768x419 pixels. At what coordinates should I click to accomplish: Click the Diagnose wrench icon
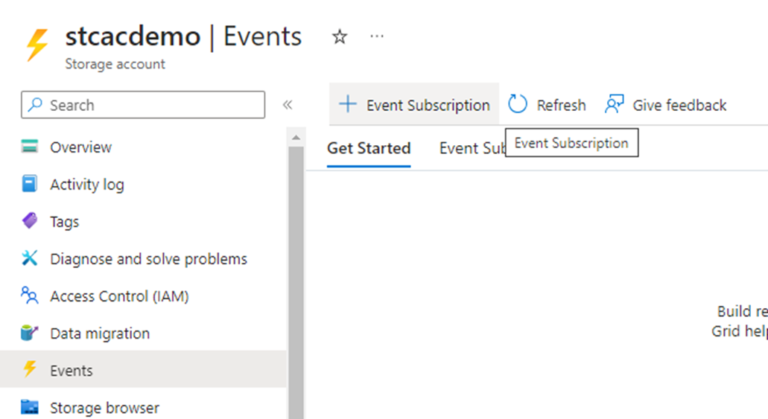click(29, 258)
